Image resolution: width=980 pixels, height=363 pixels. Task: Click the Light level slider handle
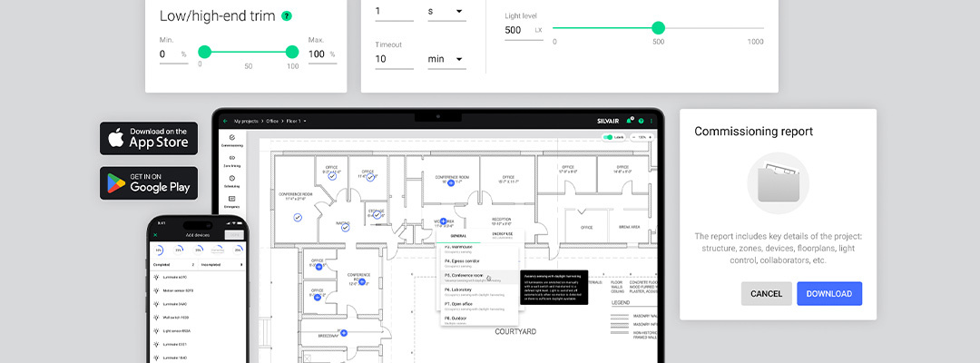tap(658, 28)
